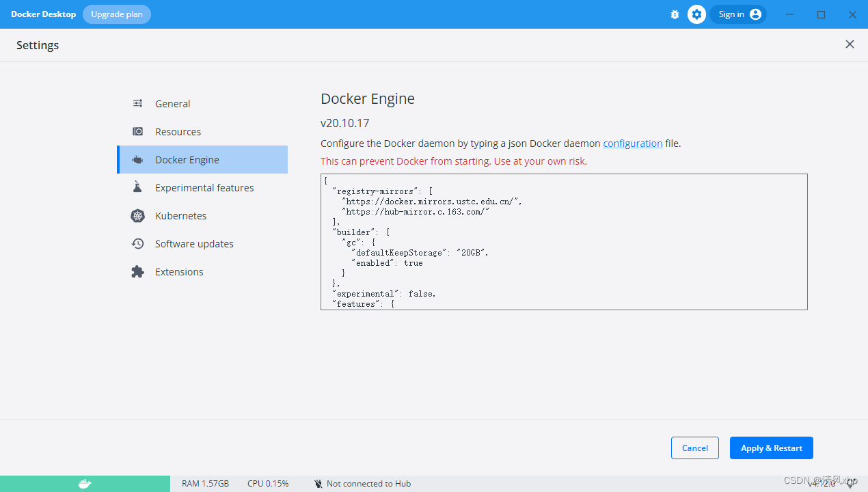Follow the configuration link

(632, 143)
